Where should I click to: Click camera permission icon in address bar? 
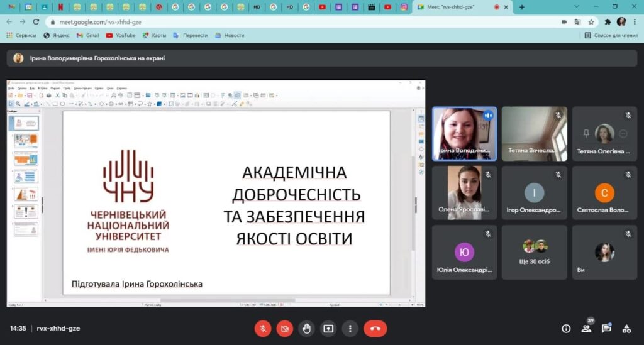[x=564, y=22]
